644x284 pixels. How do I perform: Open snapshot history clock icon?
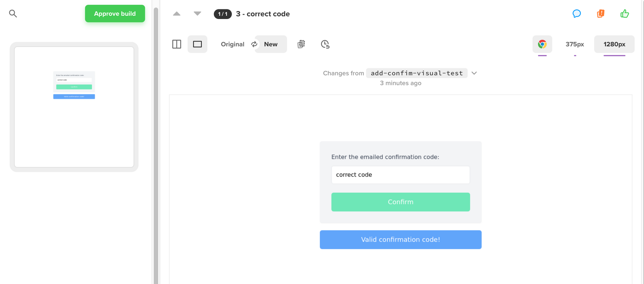point(325,44)
